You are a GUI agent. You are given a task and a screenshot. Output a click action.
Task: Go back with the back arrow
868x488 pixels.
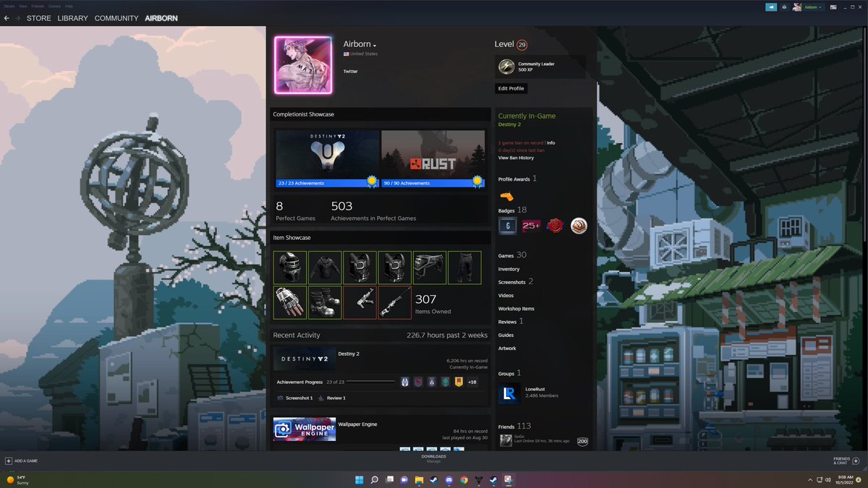click(7, 18)
